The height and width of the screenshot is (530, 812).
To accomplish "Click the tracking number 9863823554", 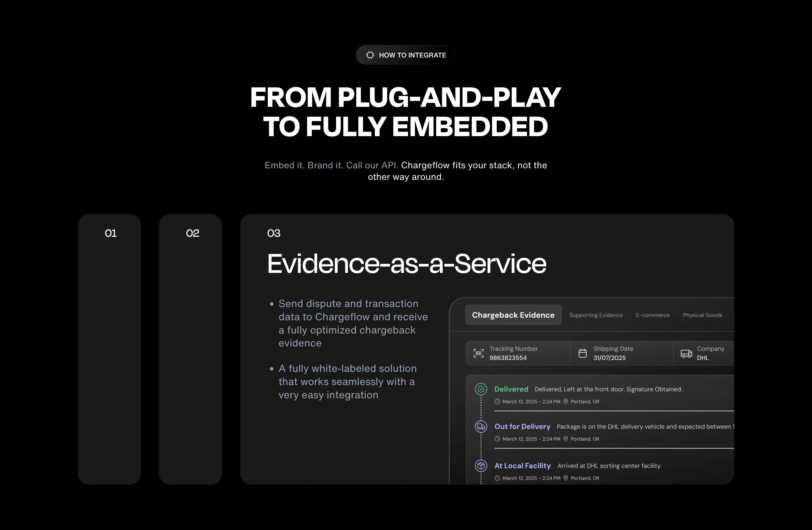I will click(x=508, y=358).
